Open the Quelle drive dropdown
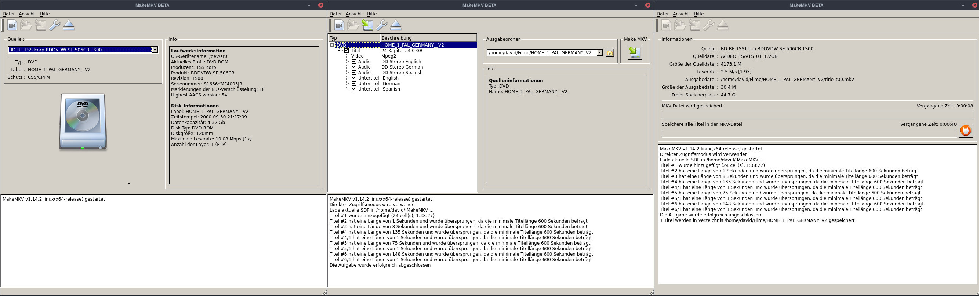The width and height of the screenshot is (980, 296). click(155, 50)
